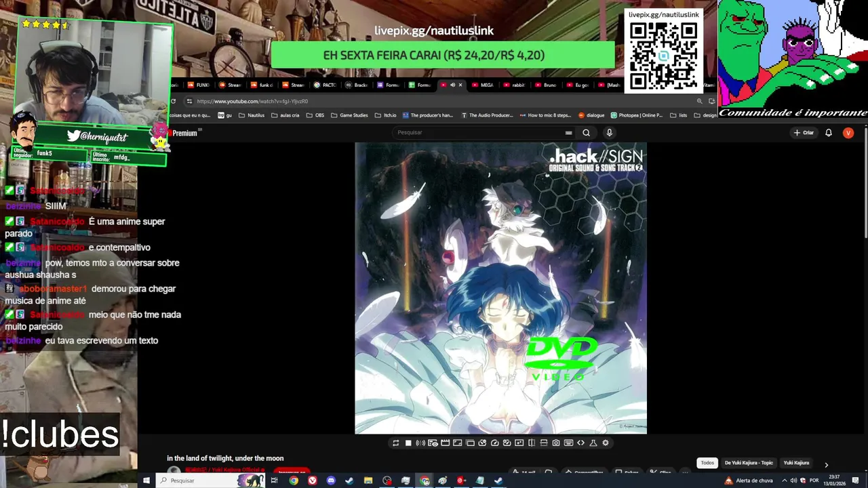868x488 pixels.
Task: Switch to the MEGA browser tab
Action: tap(484, 85)
